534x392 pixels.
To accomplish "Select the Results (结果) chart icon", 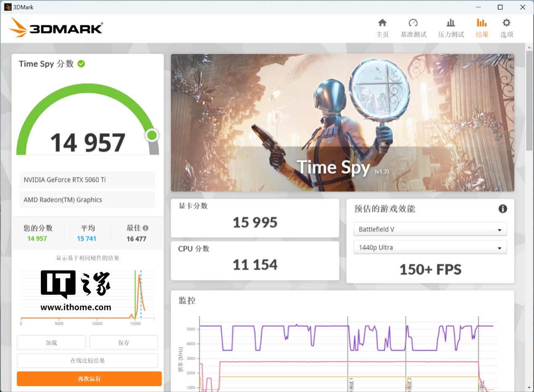I will tap(482, 23).
